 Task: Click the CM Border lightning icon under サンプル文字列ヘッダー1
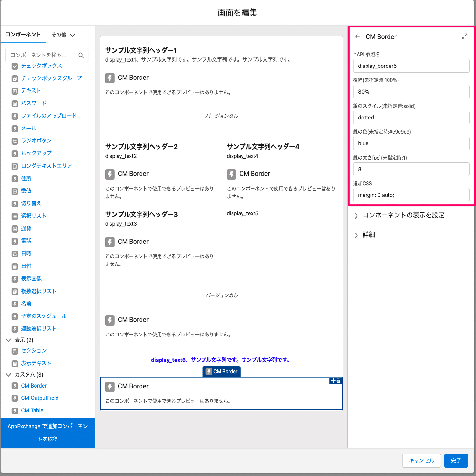[x=110, y=78]
